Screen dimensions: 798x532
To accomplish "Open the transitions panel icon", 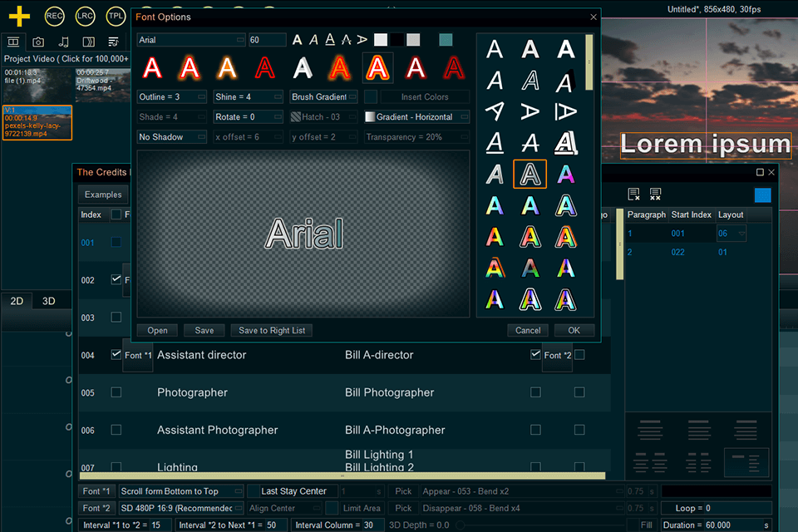I will (x=89, y=42).
